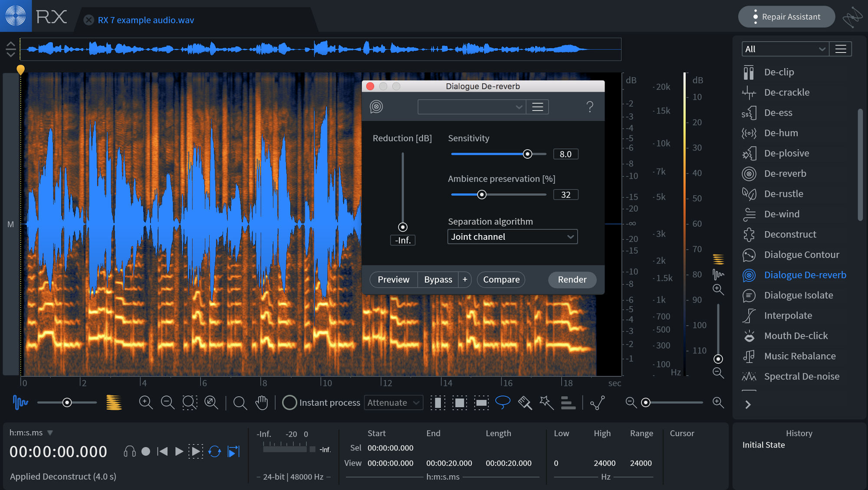Switch to waveform-only view
The image size is (868, 490).
20,402
